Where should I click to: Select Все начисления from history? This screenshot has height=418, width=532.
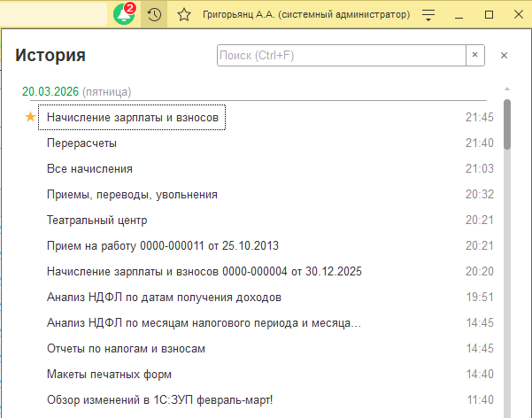pos(89,168)
